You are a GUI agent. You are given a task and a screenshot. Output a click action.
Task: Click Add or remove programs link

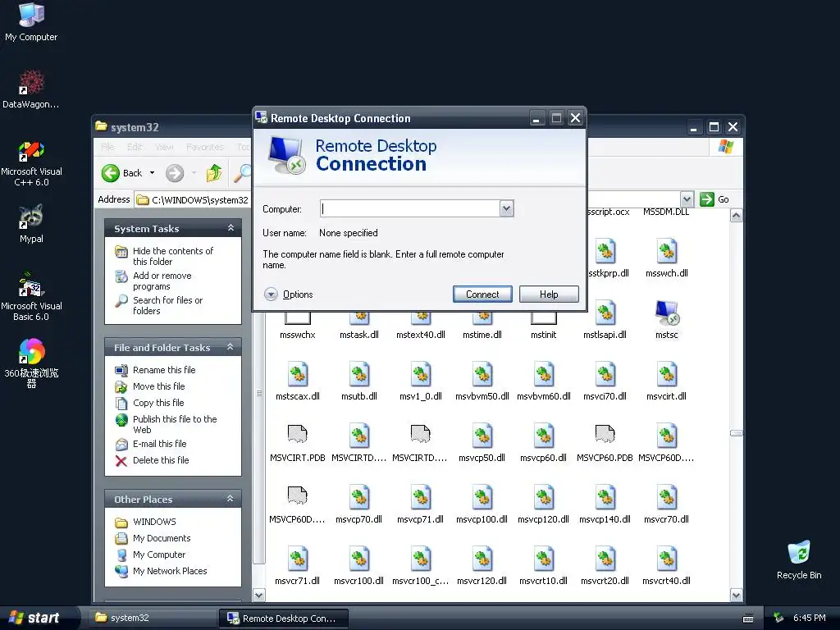(162, 281)
